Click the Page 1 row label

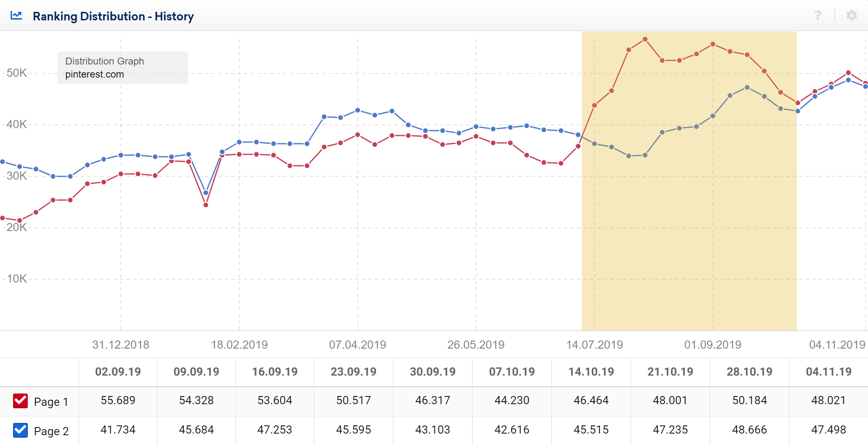tap(51, 402)
